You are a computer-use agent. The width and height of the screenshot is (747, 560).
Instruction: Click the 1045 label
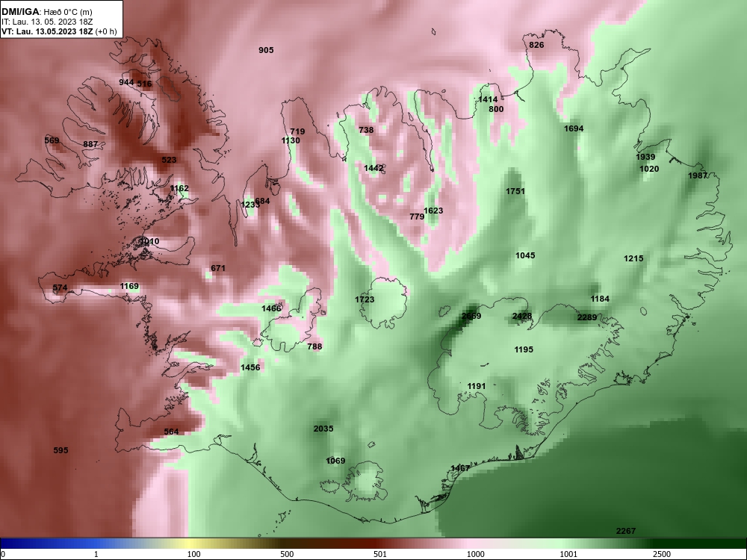pyautogui.click(x=525, y=255)
